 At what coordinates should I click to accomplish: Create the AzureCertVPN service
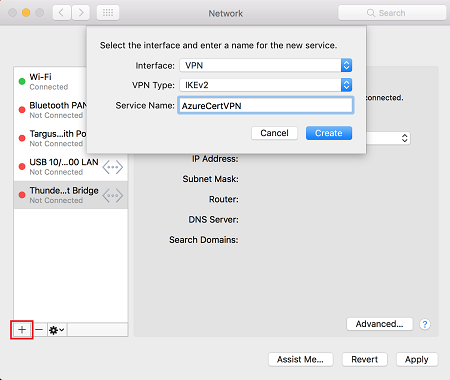click(x=329, y=133)
